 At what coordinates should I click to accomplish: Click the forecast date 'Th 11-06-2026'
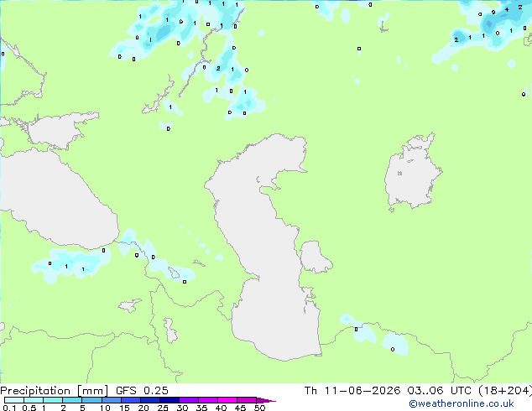coord(352,391)
